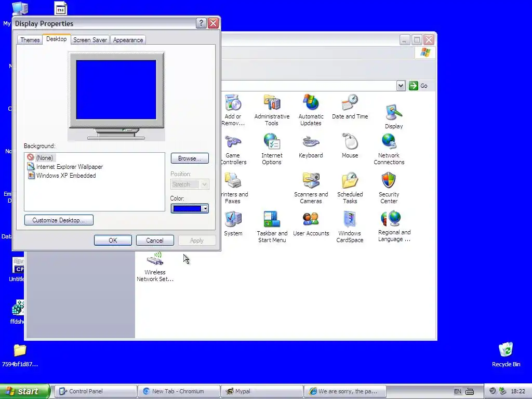Open the desktop Color picker dropdown
This screenshot has width=532, height=399.
[190, 208]
